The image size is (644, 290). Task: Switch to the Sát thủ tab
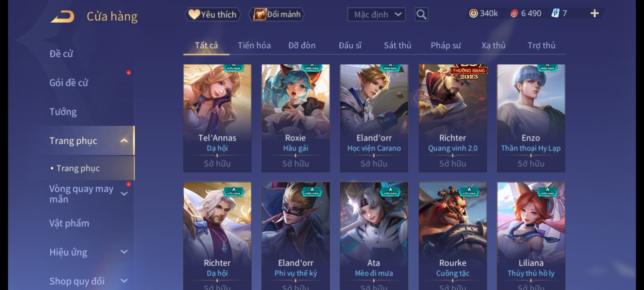[397, 46]
